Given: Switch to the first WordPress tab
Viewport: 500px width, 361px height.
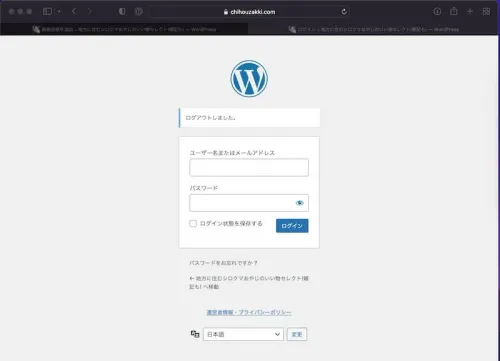Looking at the screenshot, I should point(124,29).
